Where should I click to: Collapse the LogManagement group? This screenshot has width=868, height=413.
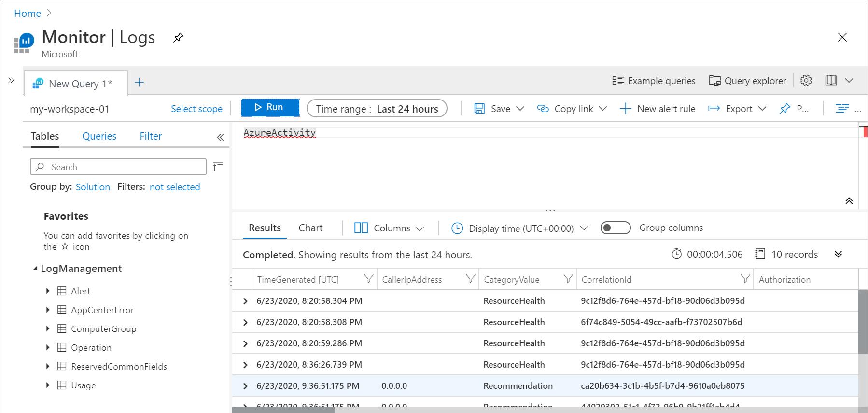coord(35,269)
